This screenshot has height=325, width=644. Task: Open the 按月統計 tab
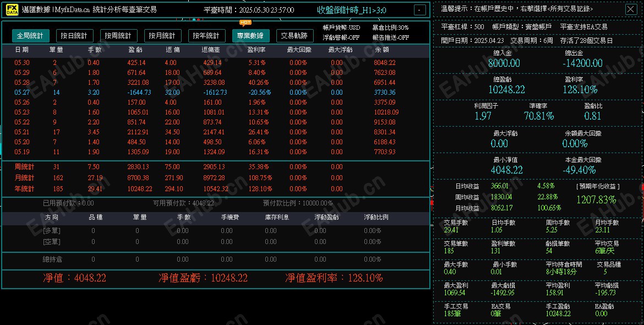tap(163, 35)
